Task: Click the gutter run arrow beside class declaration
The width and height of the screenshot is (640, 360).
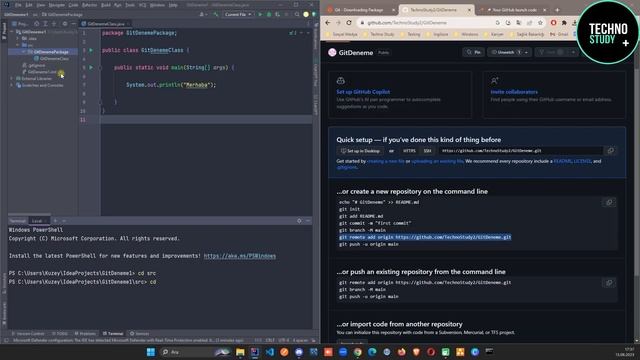Action: point(91,50)
